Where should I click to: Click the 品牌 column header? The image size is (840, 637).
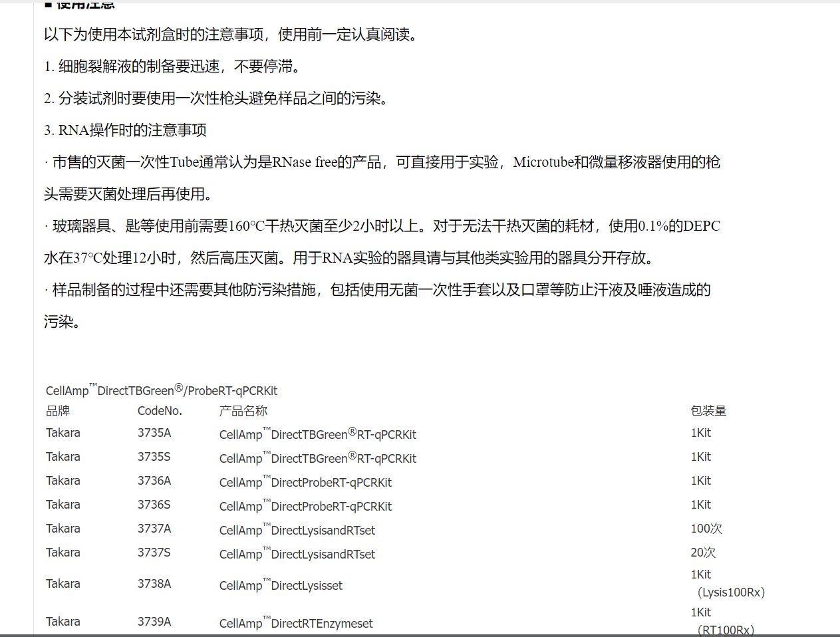pos(58,411)
